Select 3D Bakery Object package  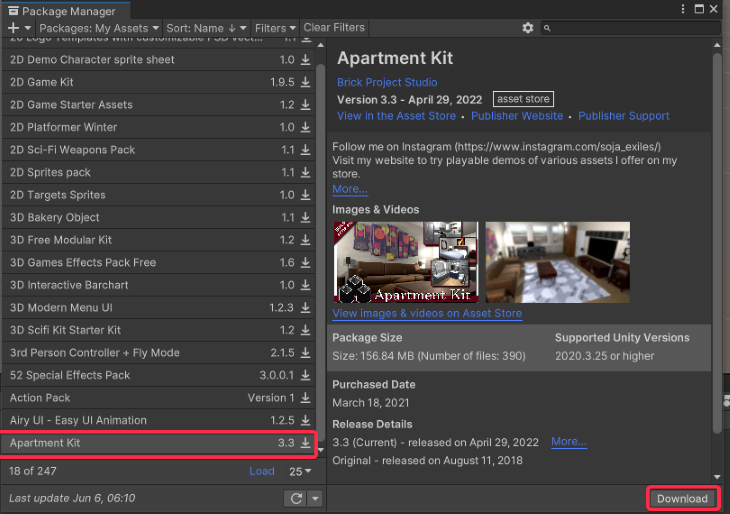pos(158,217)
